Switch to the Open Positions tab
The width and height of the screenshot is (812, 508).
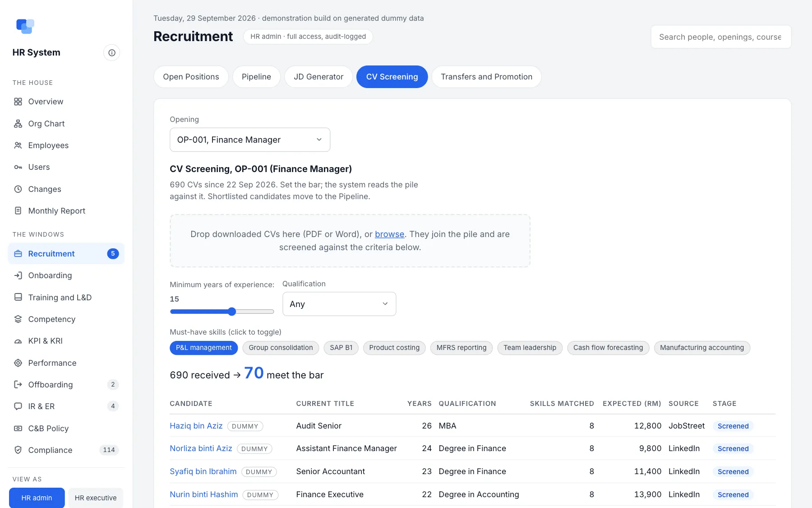[191, 77]
